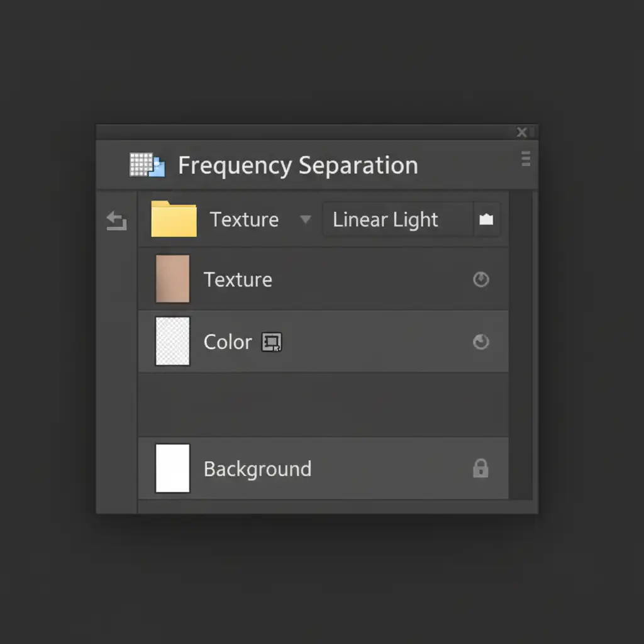644x644 pixels.
Task: Click the Frequency Separation panel grid icon
Action: click(147, 165)
